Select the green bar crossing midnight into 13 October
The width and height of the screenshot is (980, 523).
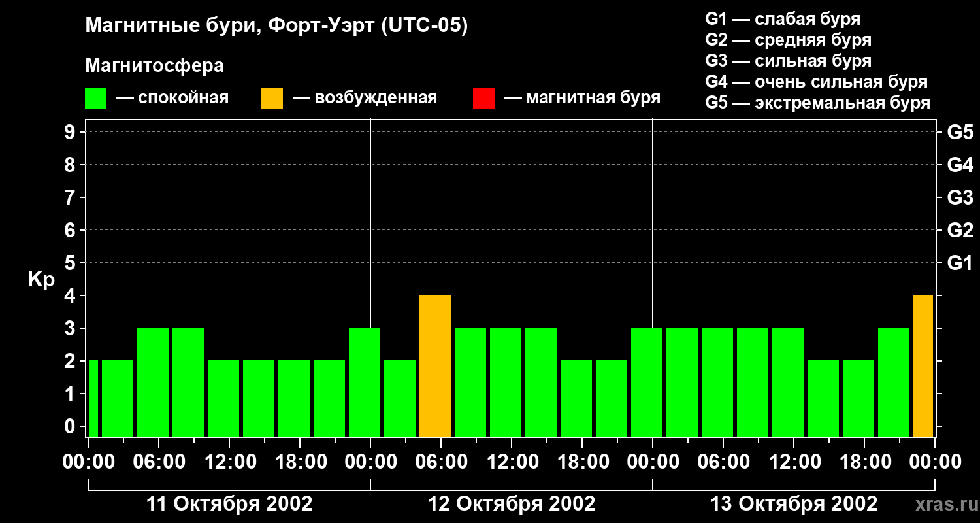647,382
